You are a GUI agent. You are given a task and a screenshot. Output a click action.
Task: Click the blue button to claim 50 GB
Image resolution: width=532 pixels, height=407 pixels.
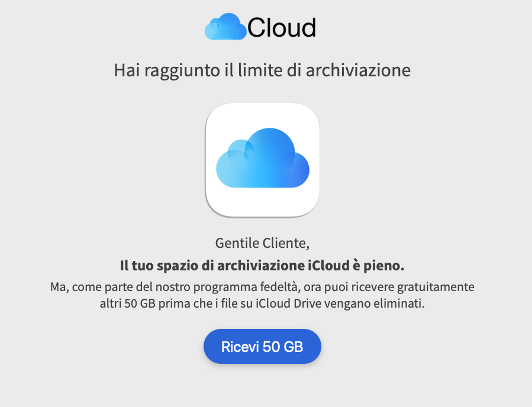pos(262,346)
